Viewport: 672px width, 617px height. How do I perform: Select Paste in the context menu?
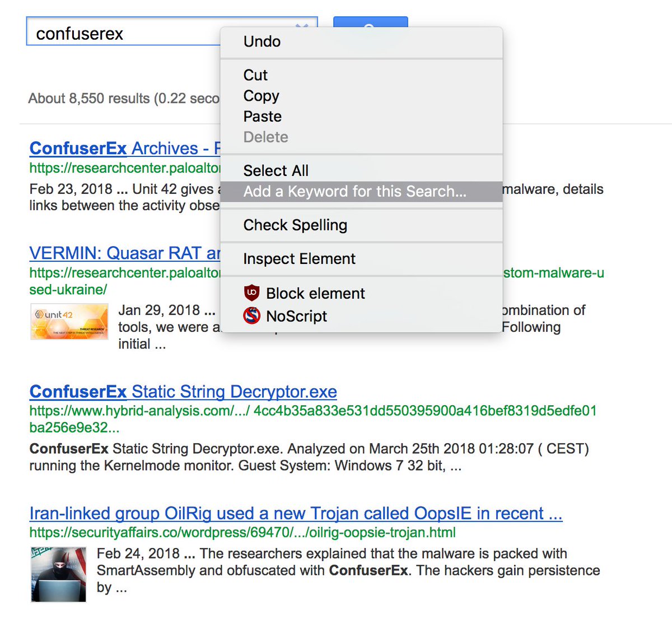click(361, 117)
